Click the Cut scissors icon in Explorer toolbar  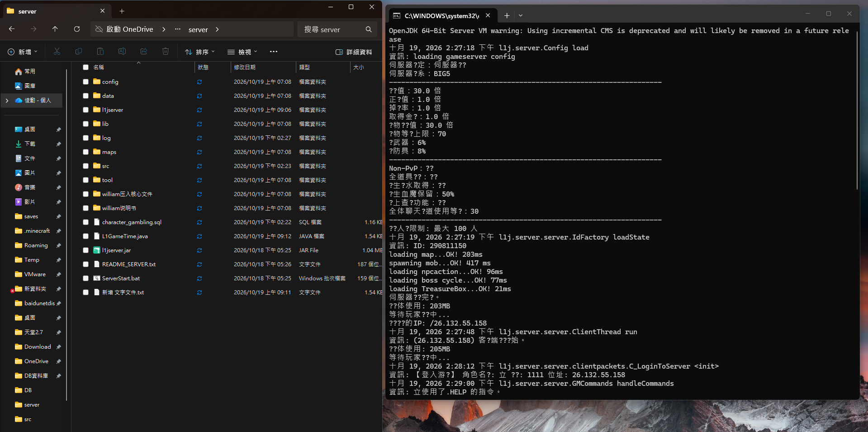coord(57,52)
